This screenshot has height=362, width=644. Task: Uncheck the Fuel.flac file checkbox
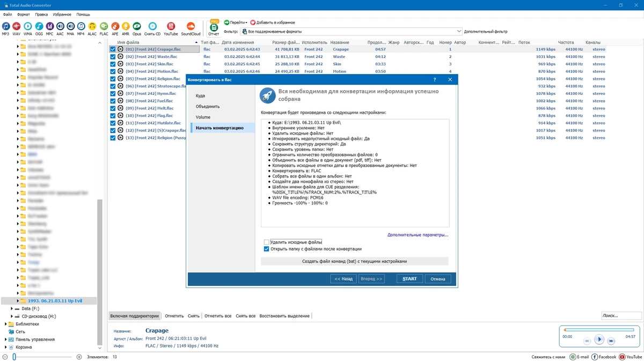point(113,101)
